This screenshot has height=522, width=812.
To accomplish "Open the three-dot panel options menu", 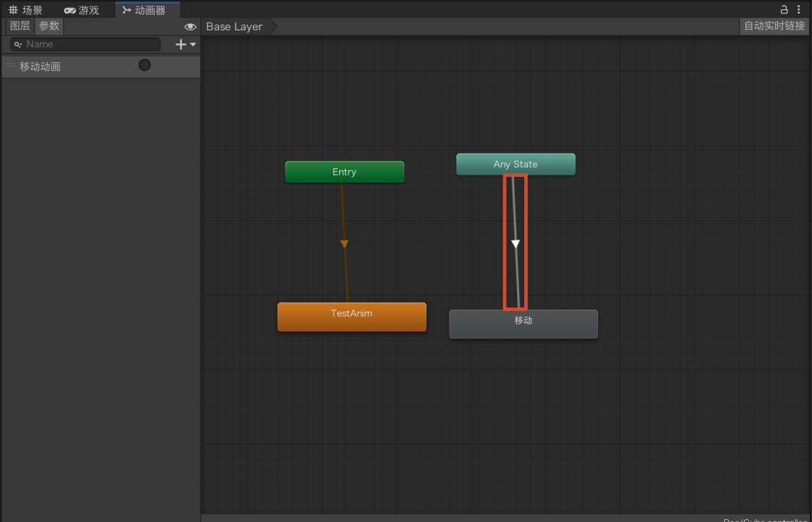I will pos(798,9).
